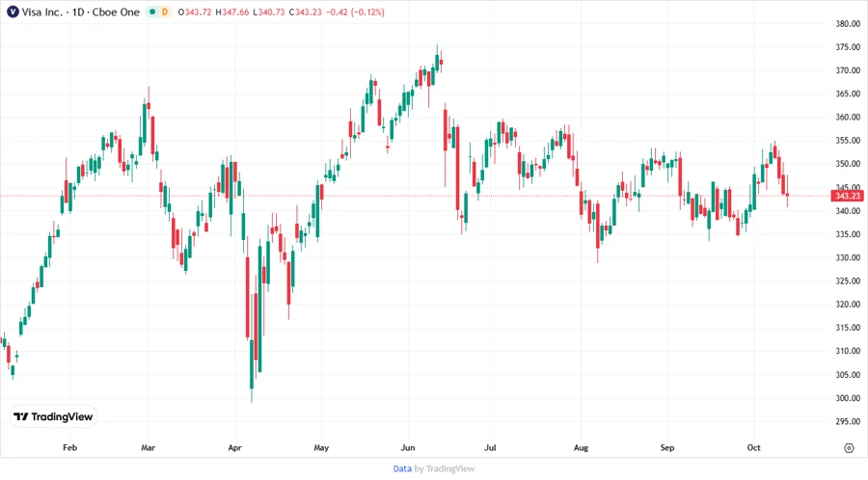
Task: Click the open price value O343.72
Action: [x=198, y=12]
